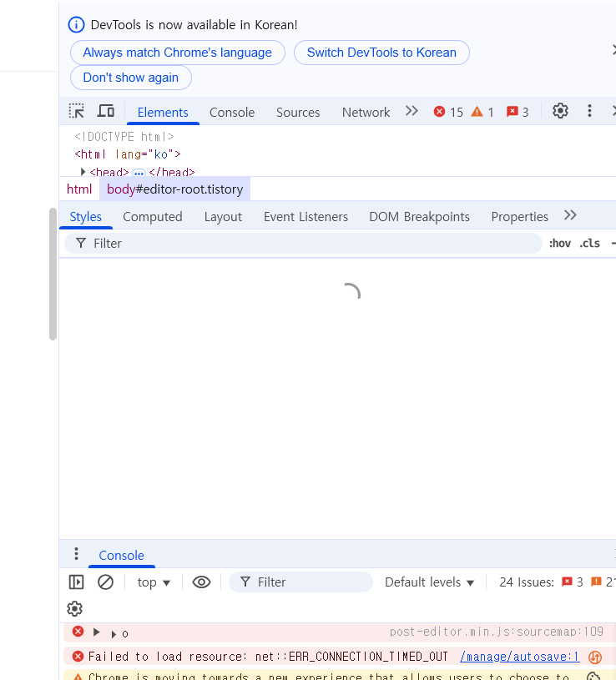Screen dimensions: 616x680
Task: Open the DevTools three-dot customize menu
Action: 589,111
